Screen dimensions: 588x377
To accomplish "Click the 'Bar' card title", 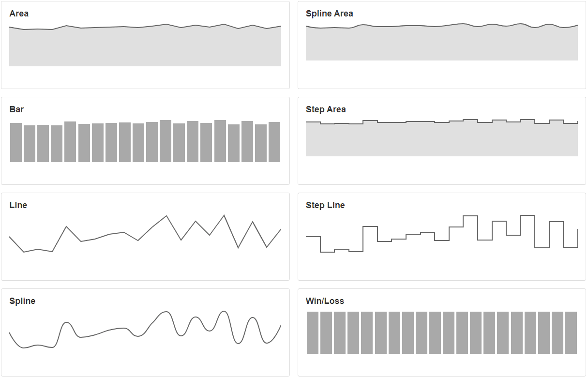I will 16,109.
